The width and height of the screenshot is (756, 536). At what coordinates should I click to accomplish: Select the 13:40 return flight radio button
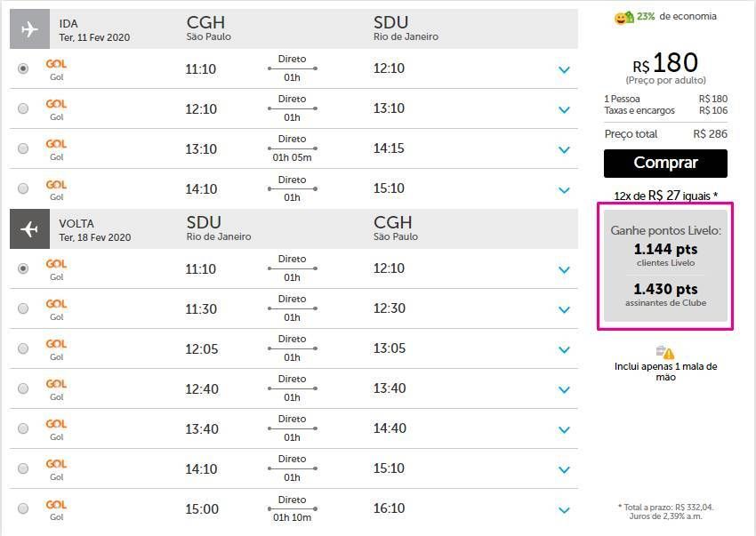[23, 428]
